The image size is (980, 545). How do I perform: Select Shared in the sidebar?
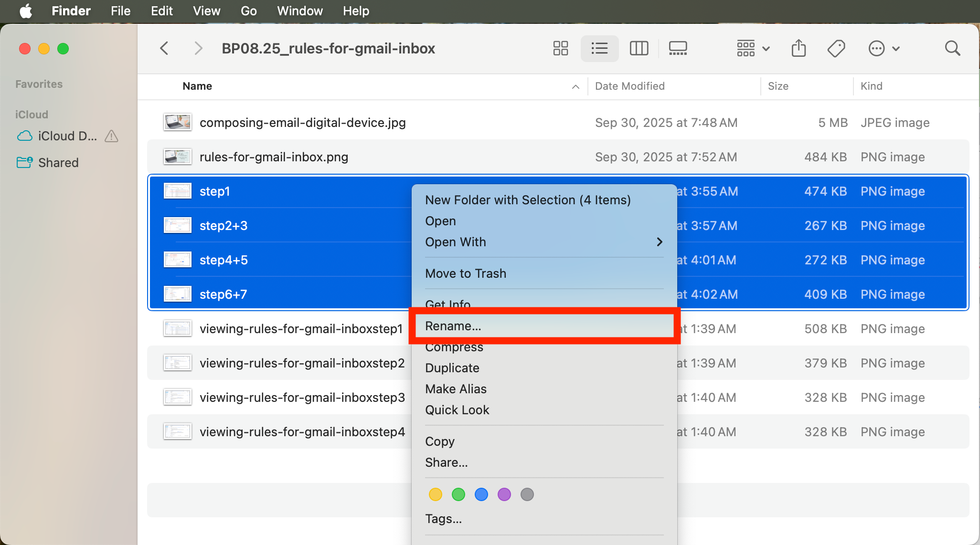pyautogui.click(x=58, y=163)
